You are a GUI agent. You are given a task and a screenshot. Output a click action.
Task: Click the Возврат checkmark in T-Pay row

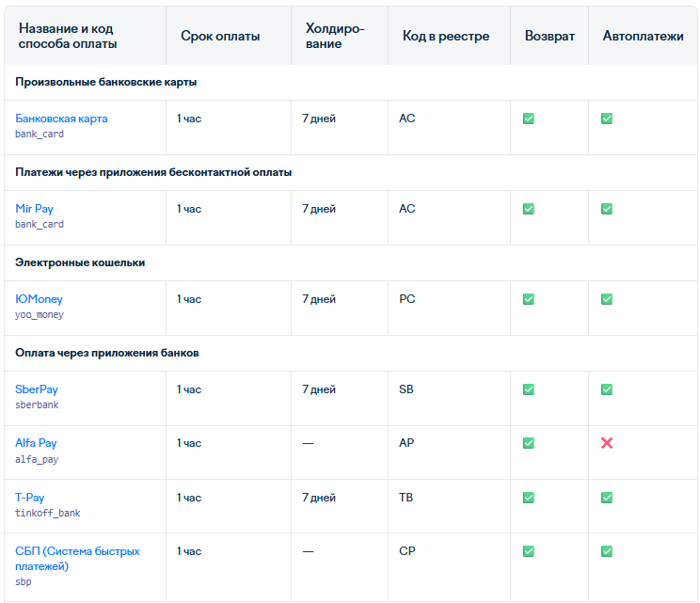pyautogui.click(x=529, y=498)
